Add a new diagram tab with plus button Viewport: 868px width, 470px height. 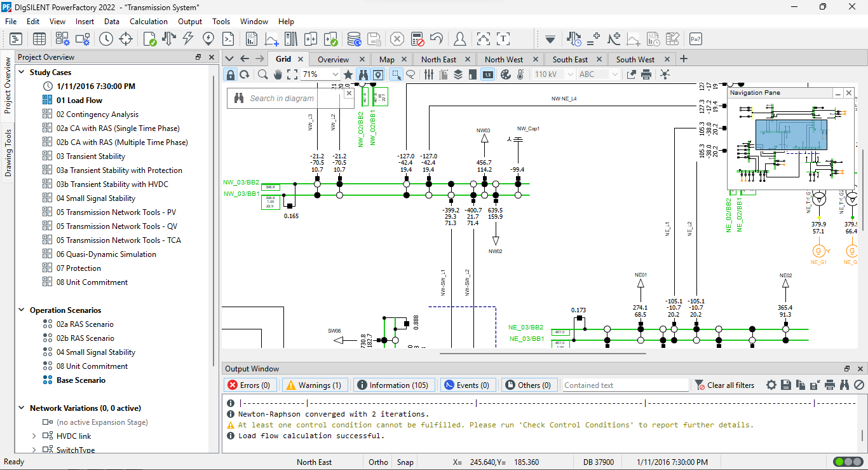[684, 59]
